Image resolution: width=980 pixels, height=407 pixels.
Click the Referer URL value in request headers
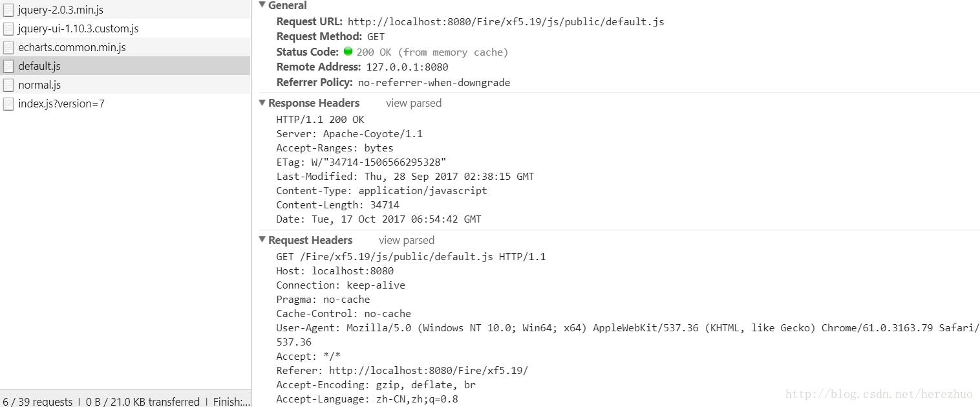[x=428, y=371]
